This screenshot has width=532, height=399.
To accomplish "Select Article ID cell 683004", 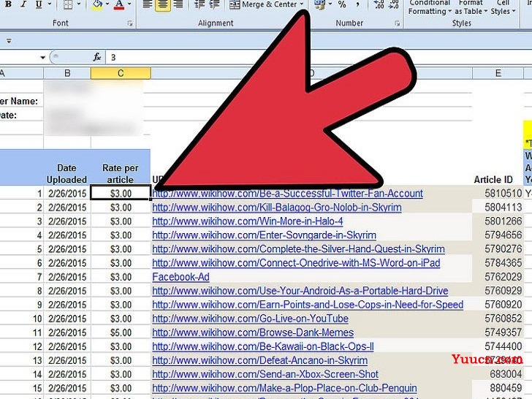I will coord(498,374).
